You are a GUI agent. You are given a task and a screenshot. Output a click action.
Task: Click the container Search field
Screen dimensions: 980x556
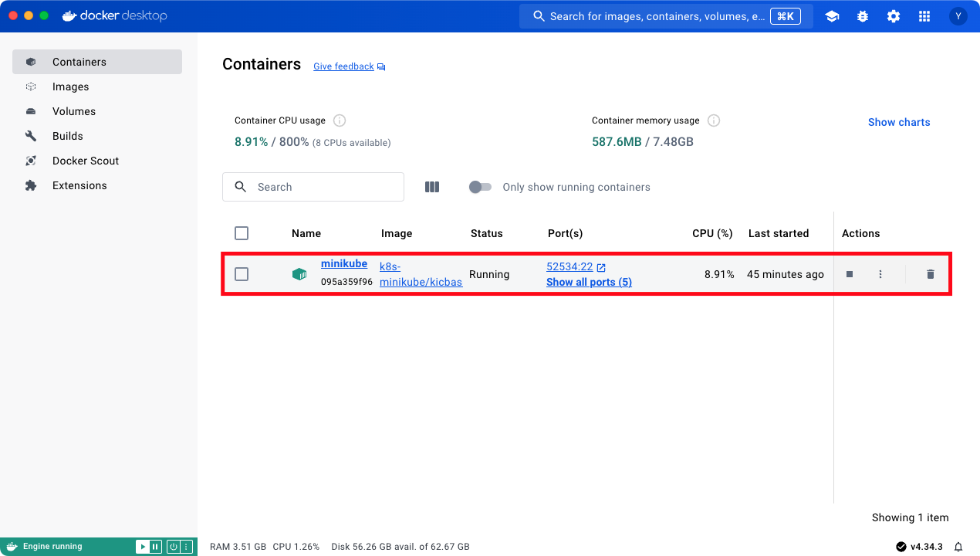point(313,187)
